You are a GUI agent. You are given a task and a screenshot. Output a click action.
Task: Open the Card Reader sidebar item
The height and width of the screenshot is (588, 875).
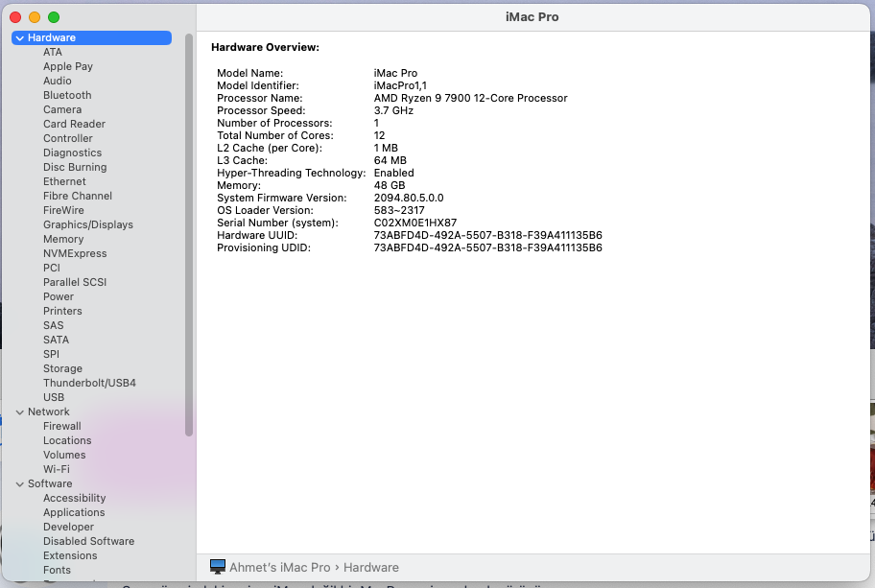click(x=74, y=124)
